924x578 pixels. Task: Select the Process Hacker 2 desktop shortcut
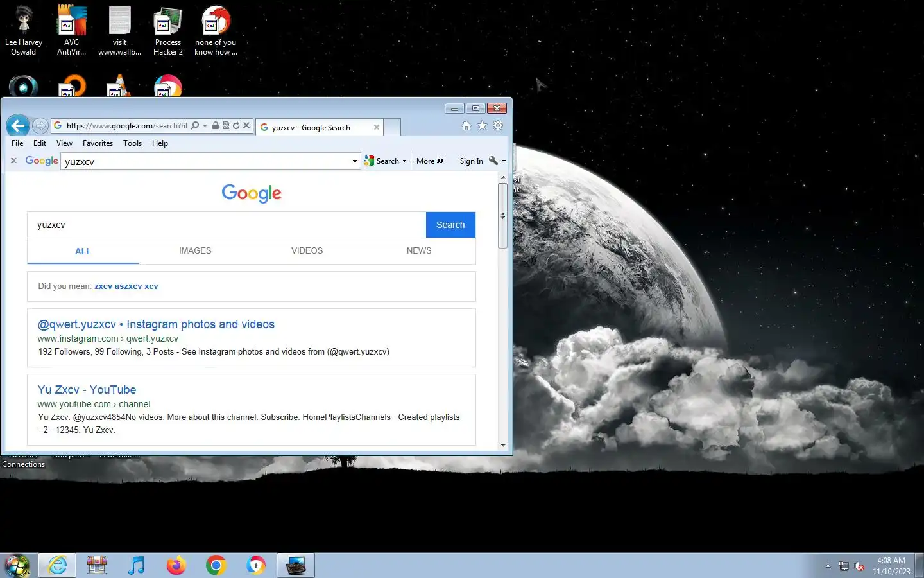(x=168, y=30)
